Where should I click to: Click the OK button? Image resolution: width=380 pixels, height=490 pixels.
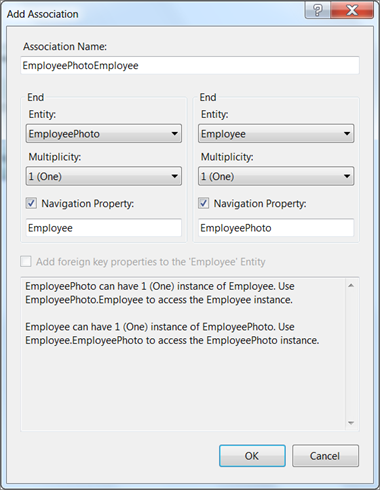point(252,456)
